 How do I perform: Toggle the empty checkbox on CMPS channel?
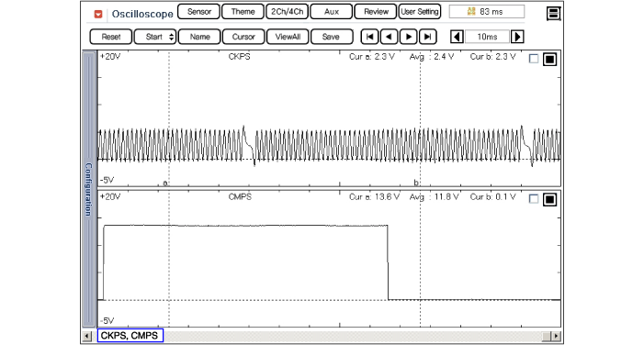[534, 199]
